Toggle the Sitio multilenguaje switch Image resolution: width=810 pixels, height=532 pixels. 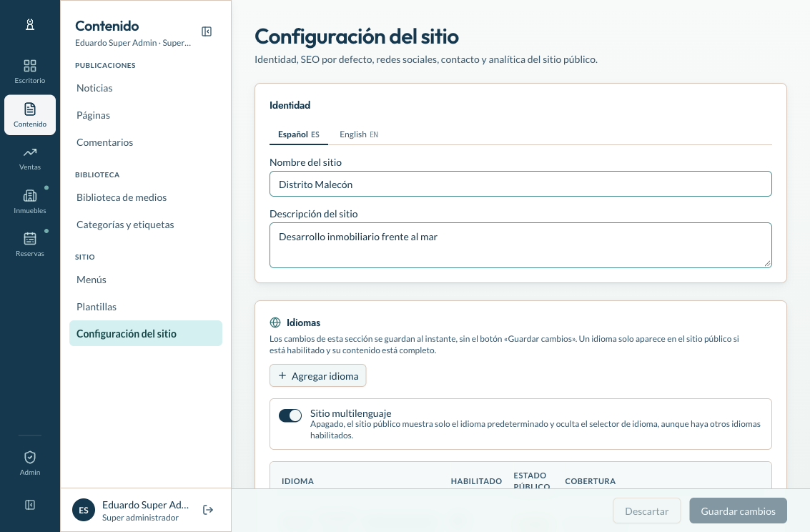click(290, 415)
